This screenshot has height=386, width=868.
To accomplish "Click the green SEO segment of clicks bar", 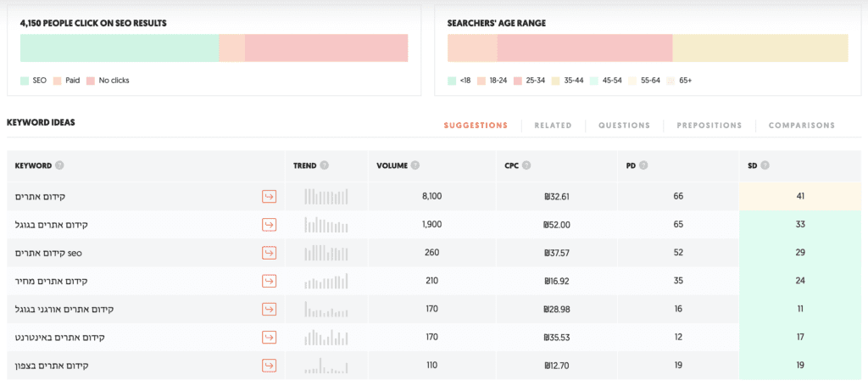I will [x=119, y=48].
